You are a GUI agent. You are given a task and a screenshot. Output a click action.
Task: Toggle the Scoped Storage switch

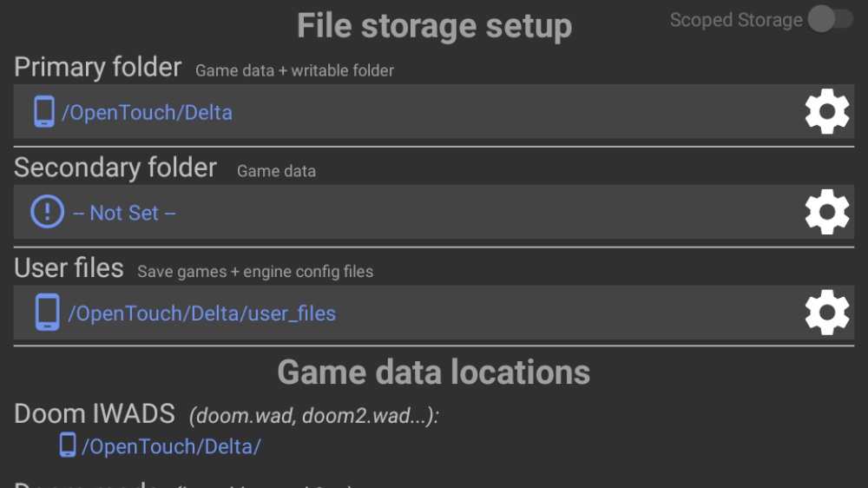pyautogui.click(x=831, y=19)
